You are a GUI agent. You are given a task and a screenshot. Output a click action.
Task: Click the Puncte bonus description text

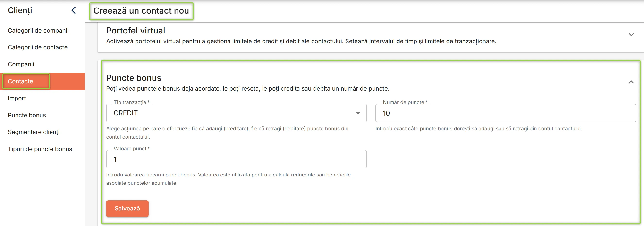[x=248, y=89]
